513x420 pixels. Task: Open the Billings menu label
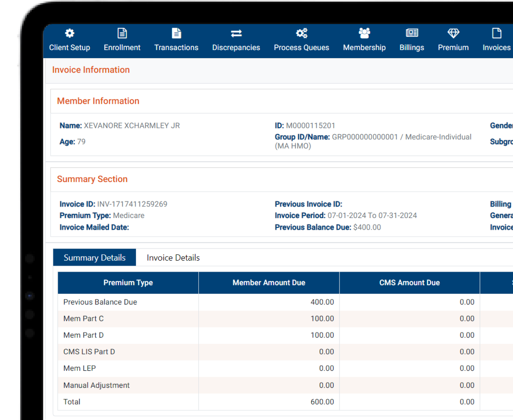(x=412, y=47)
